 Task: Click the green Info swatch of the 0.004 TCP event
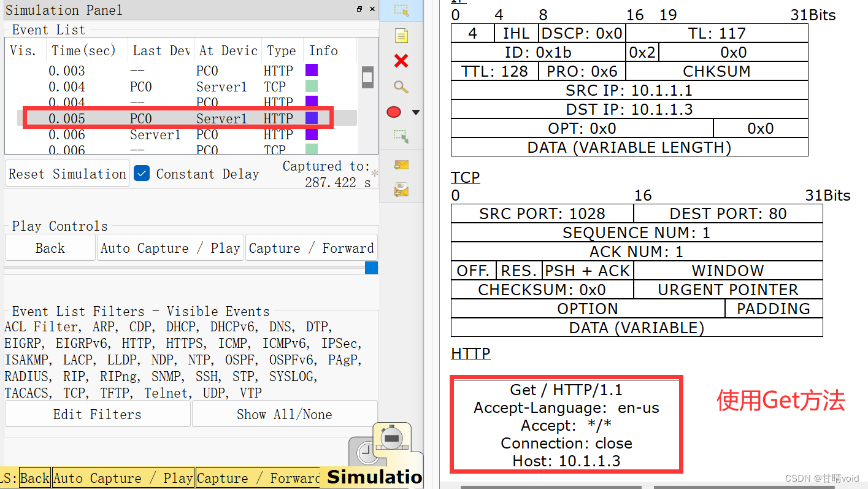click(312, 87)
